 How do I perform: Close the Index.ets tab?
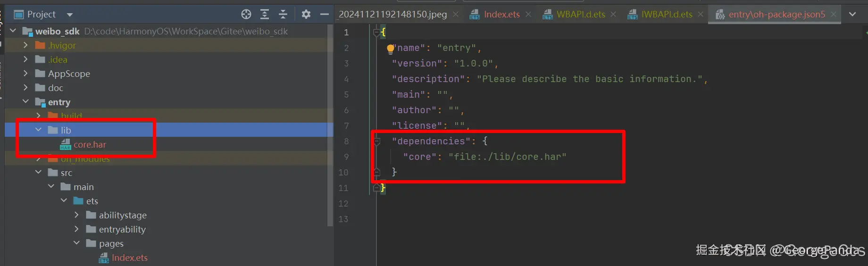(528, 15)
